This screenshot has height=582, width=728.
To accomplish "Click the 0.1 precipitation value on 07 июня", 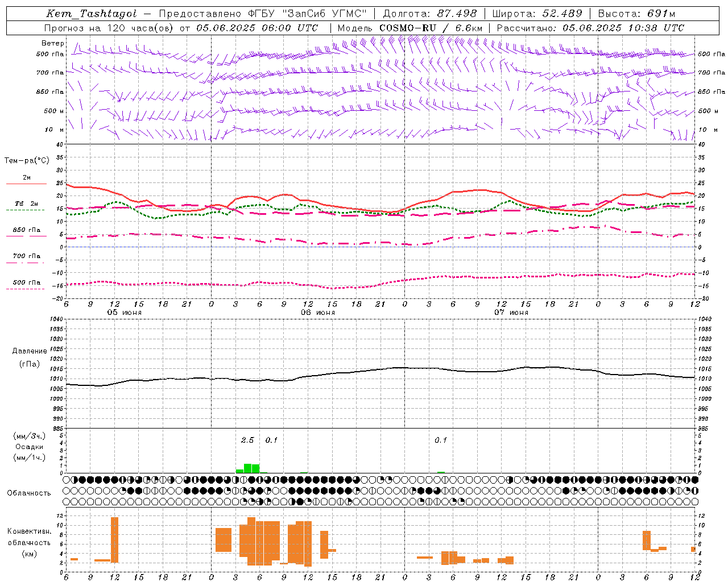I will [x=441, y=440].
